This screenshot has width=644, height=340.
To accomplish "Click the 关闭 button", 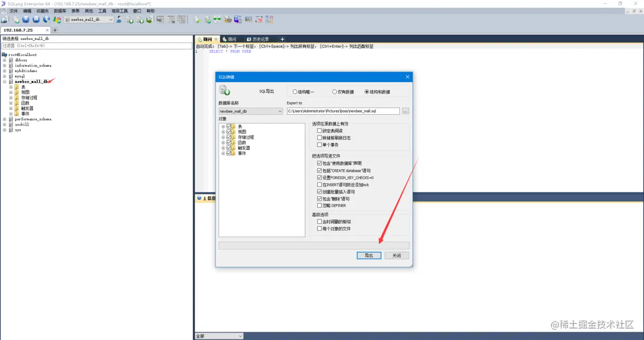I will pyautogui.click(x=397, y=255).
